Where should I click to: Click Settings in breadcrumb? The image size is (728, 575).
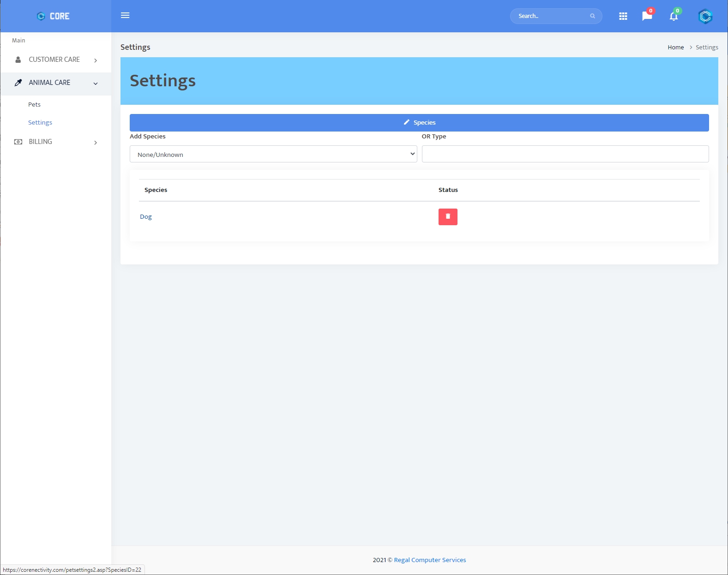click(707, 47)
